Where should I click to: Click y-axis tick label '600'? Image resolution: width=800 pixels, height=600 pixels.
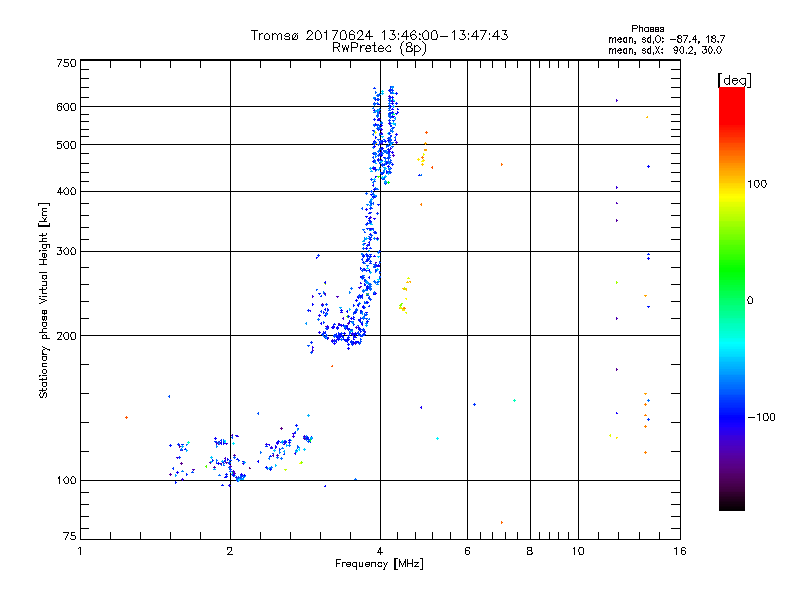[x=66, y=107]
